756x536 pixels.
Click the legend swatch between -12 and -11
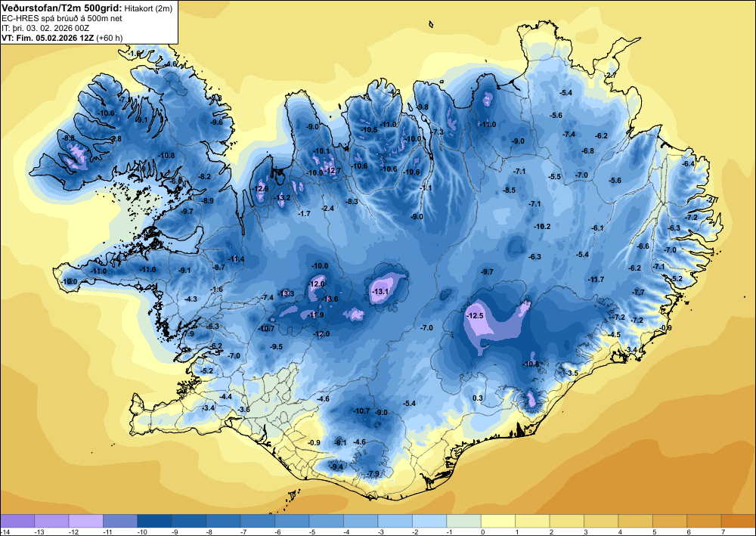pyautogui.click(x=86, y=521)
